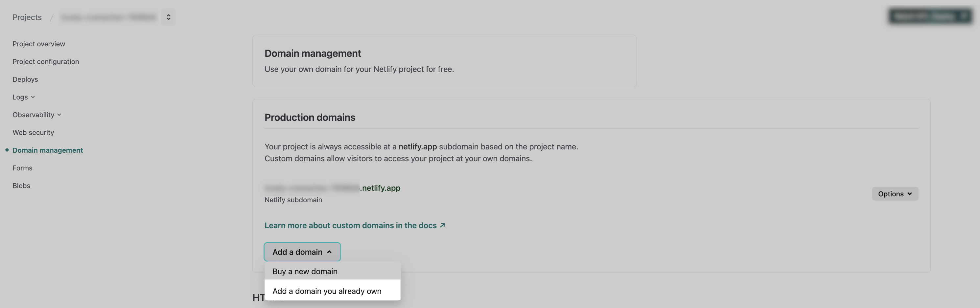Image resolution: width=980 pixels, height=308 pixels.
Task: Expand the Logs section in the sidebar
Action: 20,97
